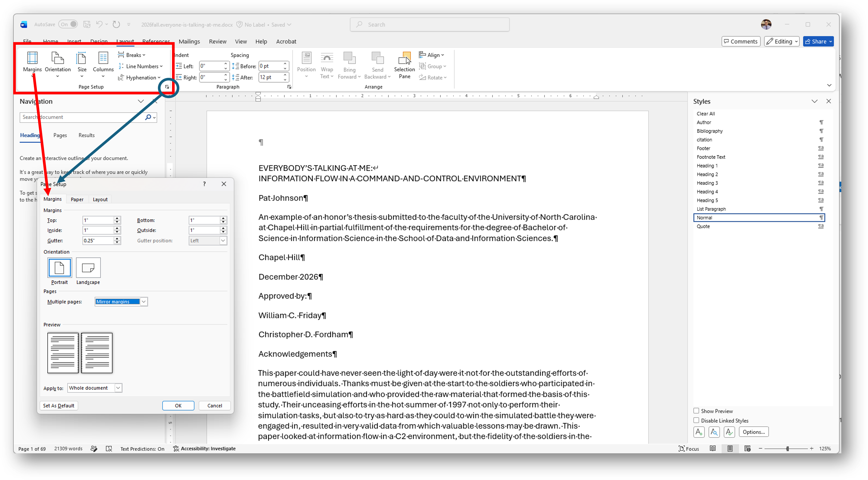Open the Gutter position dropdown
Viewport: 868px width, 480px height.
223,240
